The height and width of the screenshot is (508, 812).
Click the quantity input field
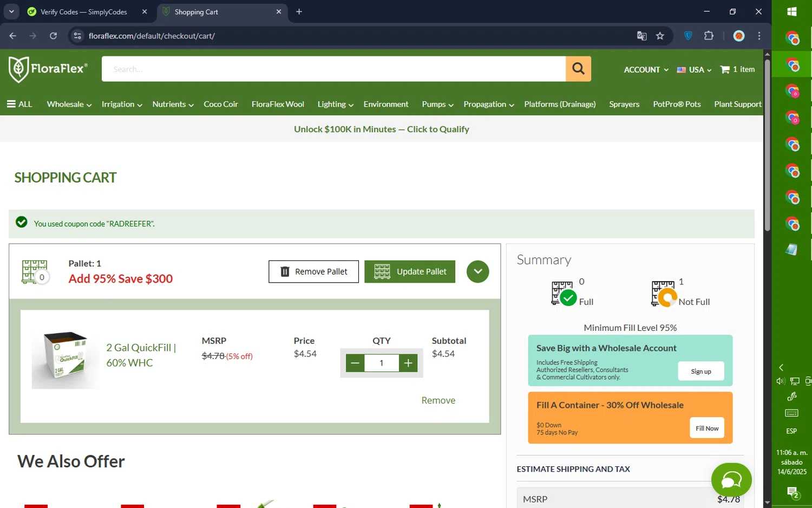(x=382, y=363)
